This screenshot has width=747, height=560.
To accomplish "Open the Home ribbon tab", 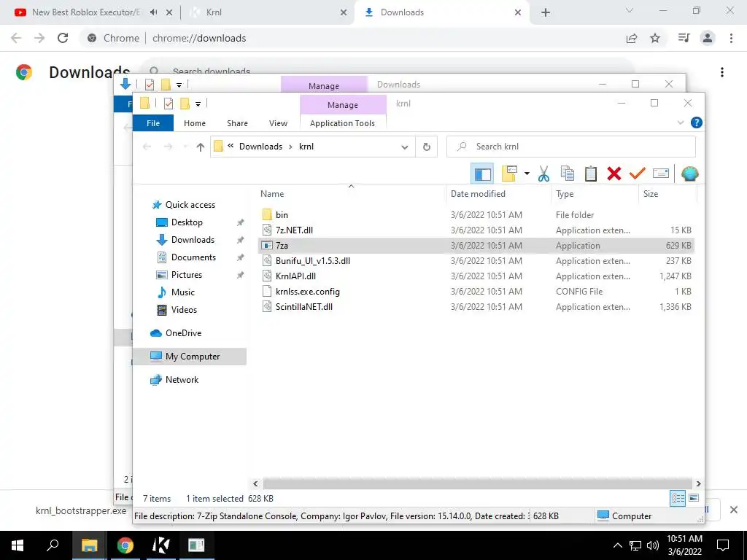I will [194, 123].
